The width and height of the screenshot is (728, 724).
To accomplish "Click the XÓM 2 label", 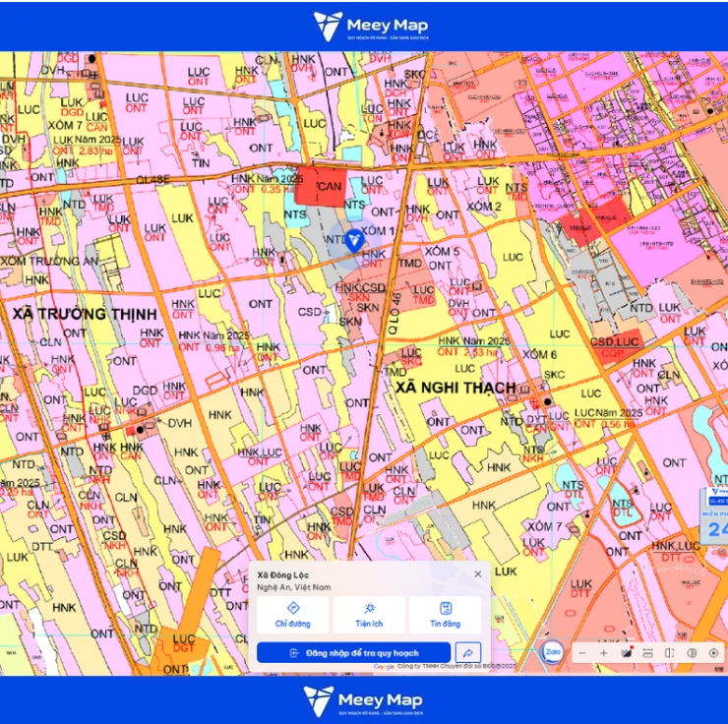I will [x=484, y=207].
